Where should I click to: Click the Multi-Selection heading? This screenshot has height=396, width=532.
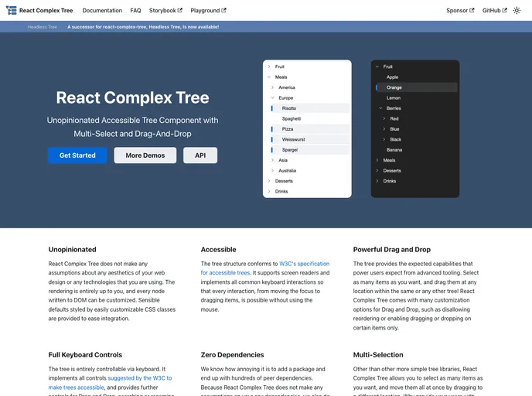coord(378,354)
